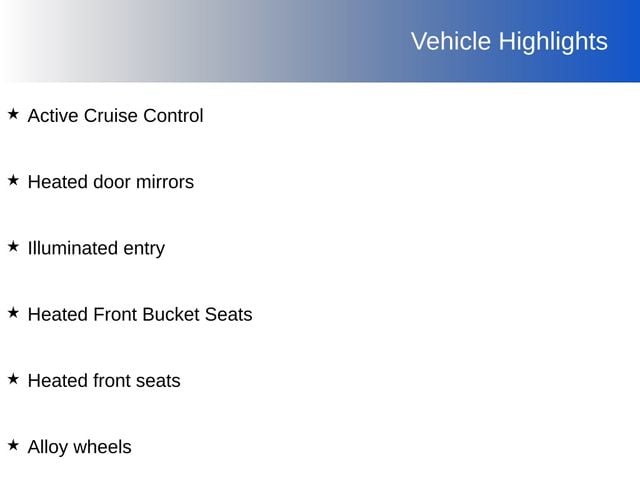Click the star bullet beside Heated door mirrors
The width and height of the screenshot is (640, 480).
[x=13, y=181]
